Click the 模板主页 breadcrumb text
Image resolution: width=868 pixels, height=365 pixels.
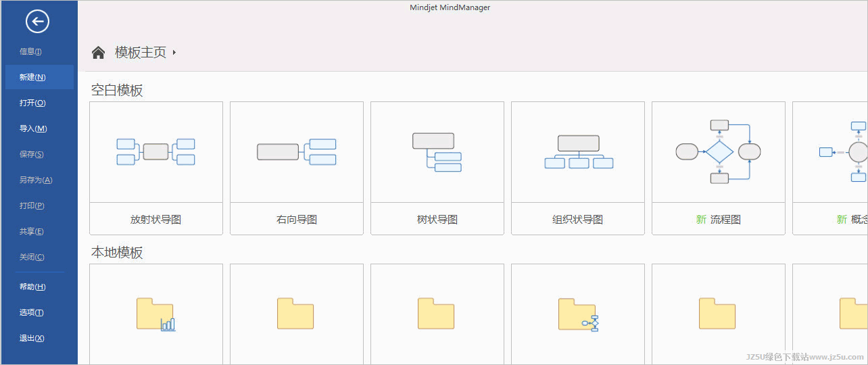(x=141, y=52)
